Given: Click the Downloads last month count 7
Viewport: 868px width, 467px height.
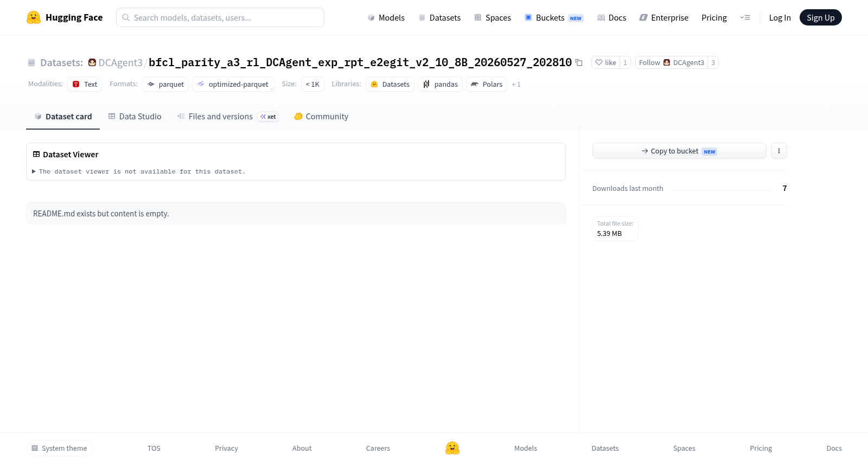Looking at the screenshot, I should tap(784, 188).
